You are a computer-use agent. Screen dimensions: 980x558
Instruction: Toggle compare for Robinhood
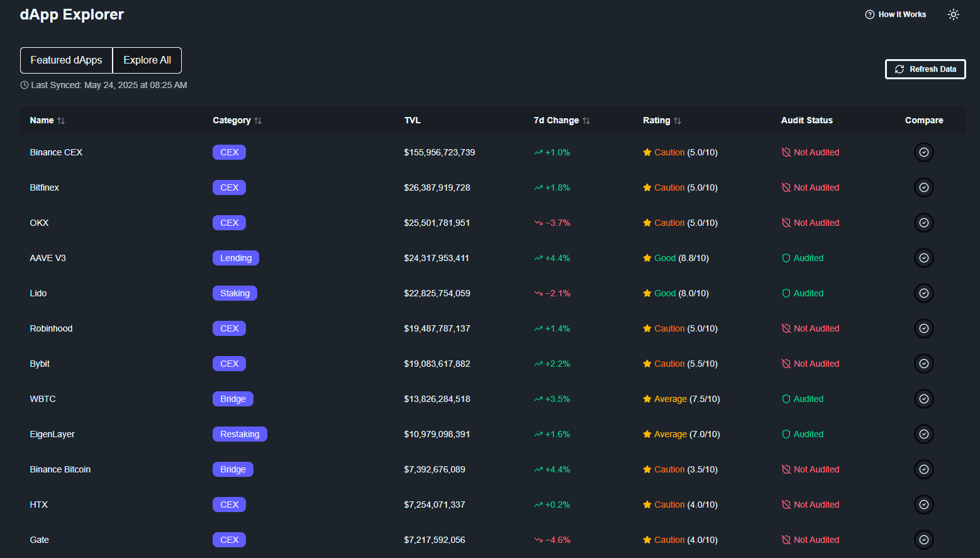point(924,328)
